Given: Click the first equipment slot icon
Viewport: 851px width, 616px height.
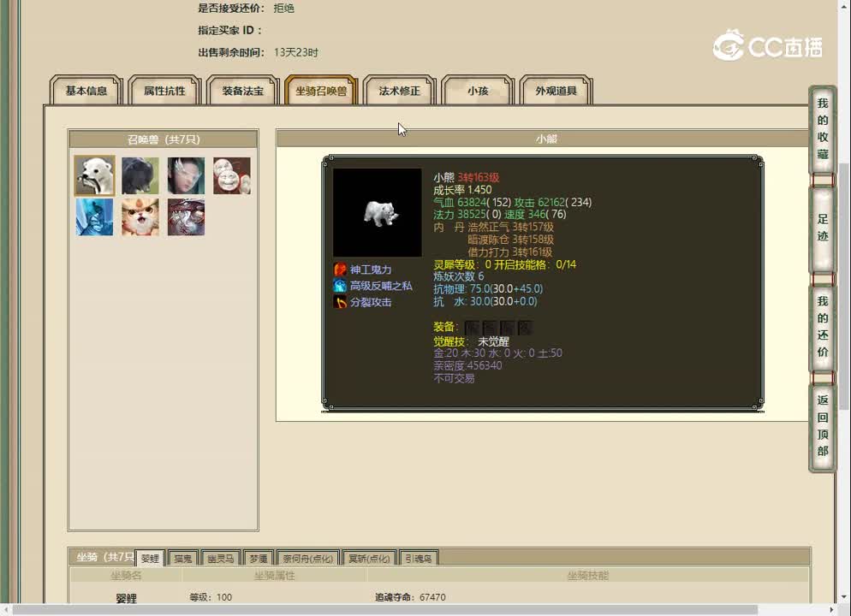Looking at the screenshot, I should pos(471,327).
